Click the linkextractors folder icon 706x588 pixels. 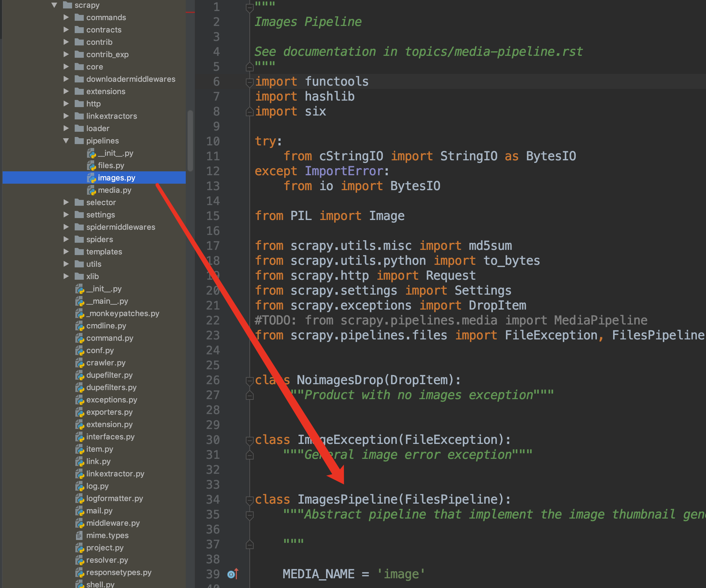79,116
